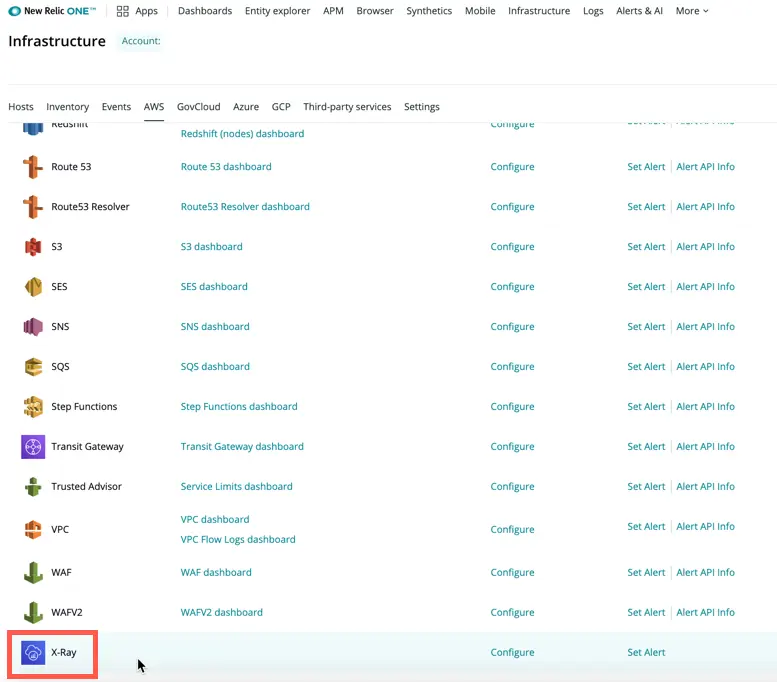This screenshot has width=777, height=682.
Task: Click Alert API Info for WAF
Action: click(x=705, y=572)
